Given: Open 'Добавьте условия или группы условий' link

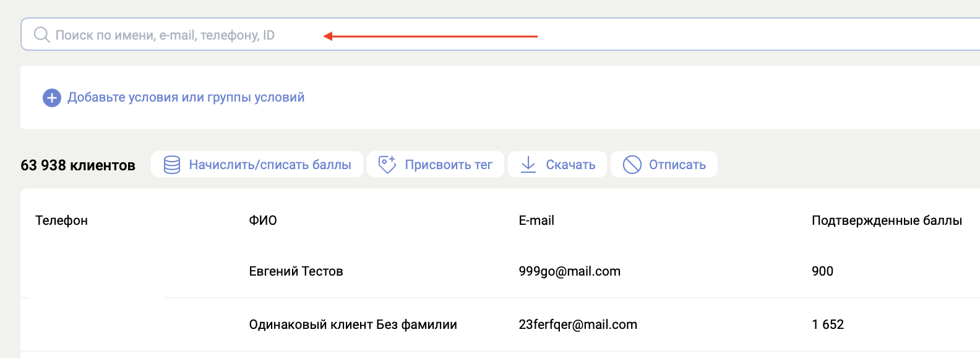Looking at the screenshot, I should click(x=186, y=97).
